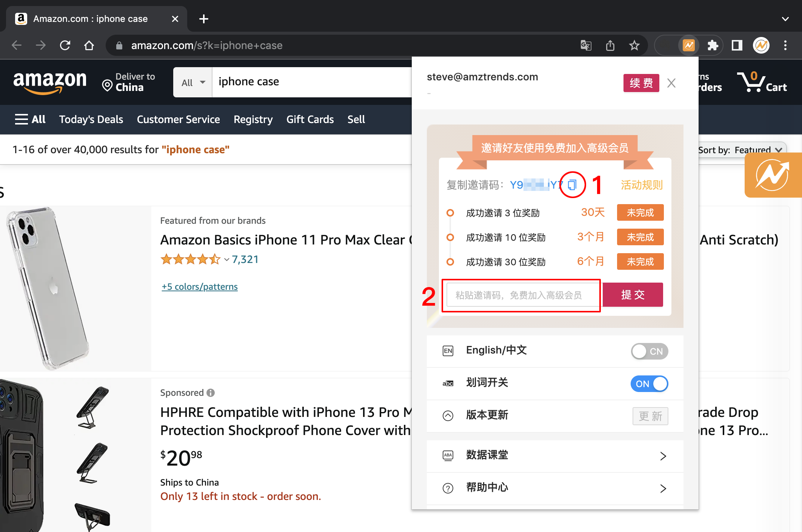Click the share page icon
The image size is (802, 532).
pos(610,46)
